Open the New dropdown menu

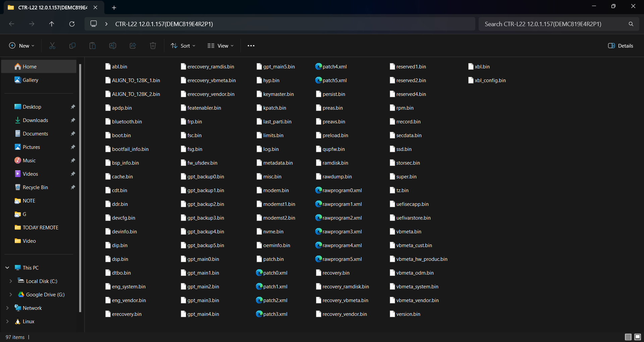point(21,46)
